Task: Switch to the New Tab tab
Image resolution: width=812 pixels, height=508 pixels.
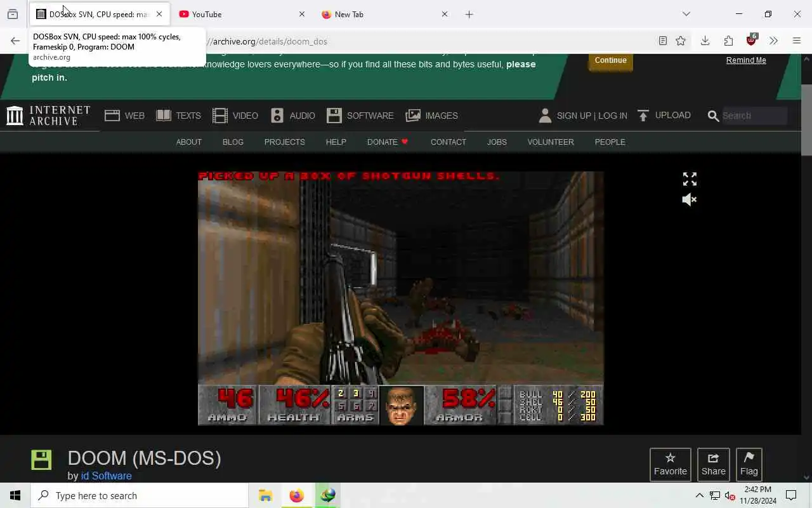Action: [x=377, y=14]
